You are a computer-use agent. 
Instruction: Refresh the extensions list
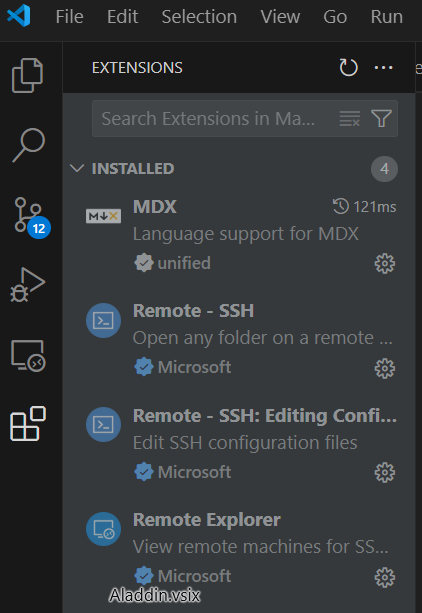pyautogui.click(x=348, y=68)
